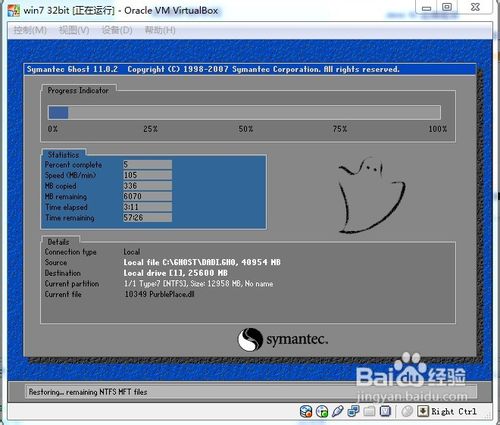Image resolution: width=500 pixels, height=425 pixels.
Task: Click the Details group label
Action: pos(58,242)
